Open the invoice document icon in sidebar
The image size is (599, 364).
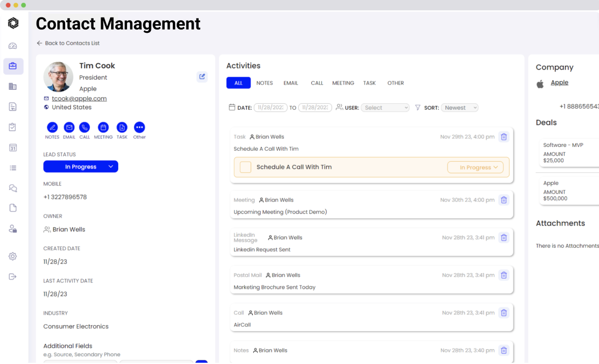(x=13, y=107)
